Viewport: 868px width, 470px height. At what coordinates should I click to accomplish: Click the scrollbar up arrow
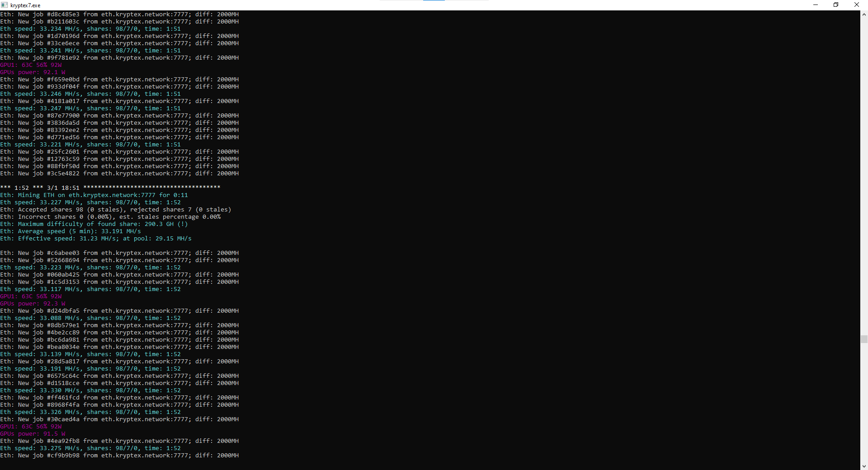(x=864, y=14)
